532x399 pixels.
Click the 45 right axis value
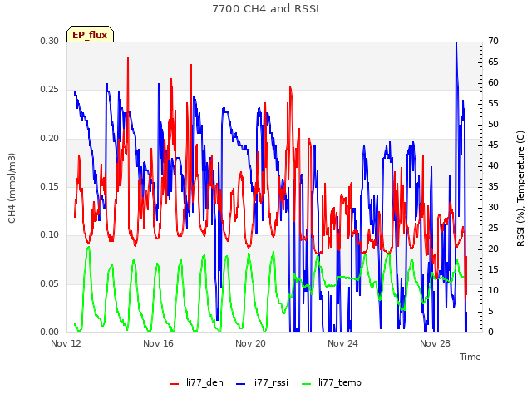(x=493, y=145)
